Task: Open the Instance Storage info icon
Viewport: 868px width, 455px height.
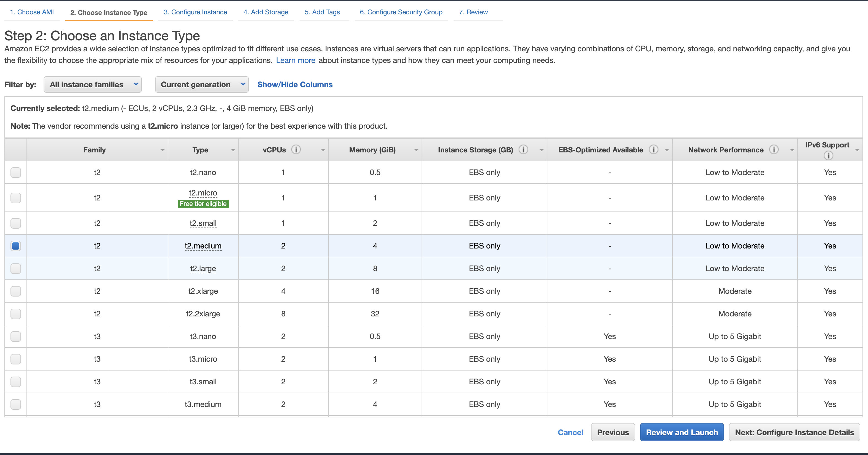Action: [x=523, y=149]
